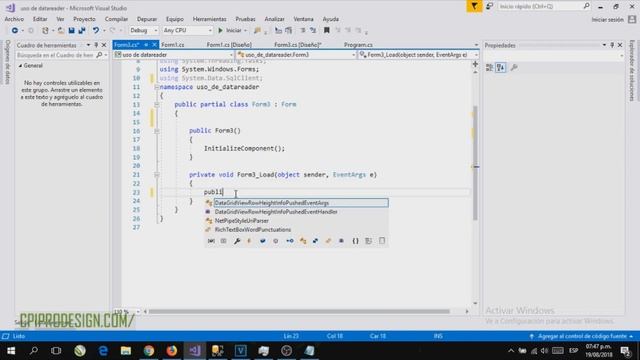Open the Archivo menu

(14, 19)
